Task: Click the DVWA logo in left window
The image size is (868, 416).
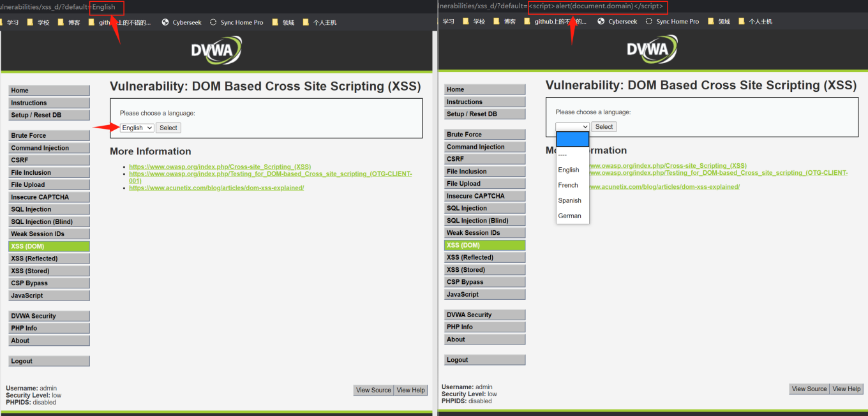Action: [x=216, y=50]
